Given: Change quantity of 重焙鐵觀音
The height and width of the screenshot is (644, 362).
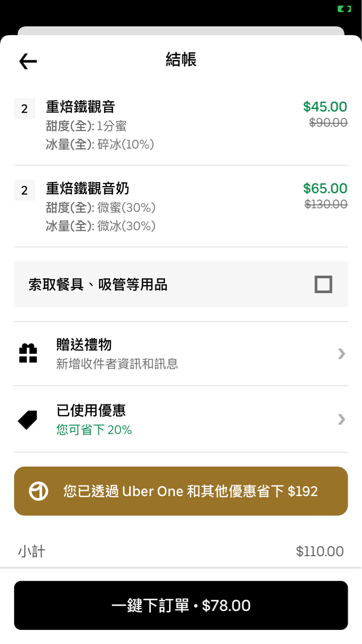Looking at the screenshot, I should click(x=25, y=109).
